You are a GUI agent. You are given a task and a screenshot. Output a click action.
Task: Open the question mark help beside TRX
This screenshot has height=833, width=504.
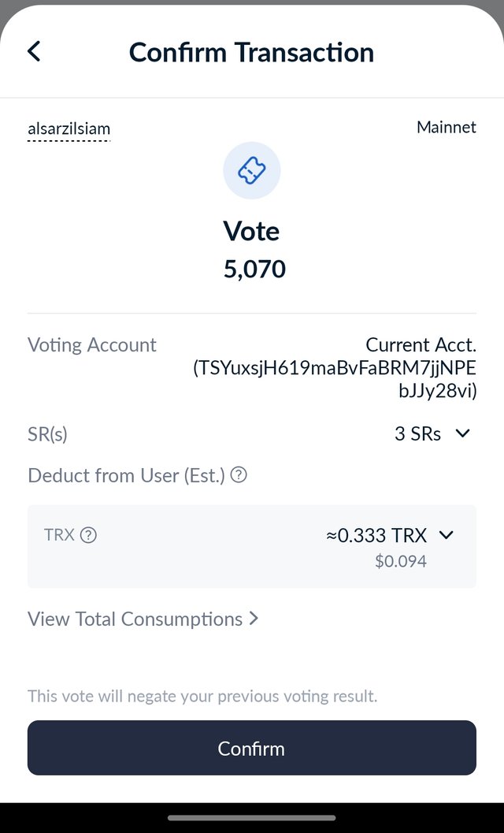(x=88, y=535)
